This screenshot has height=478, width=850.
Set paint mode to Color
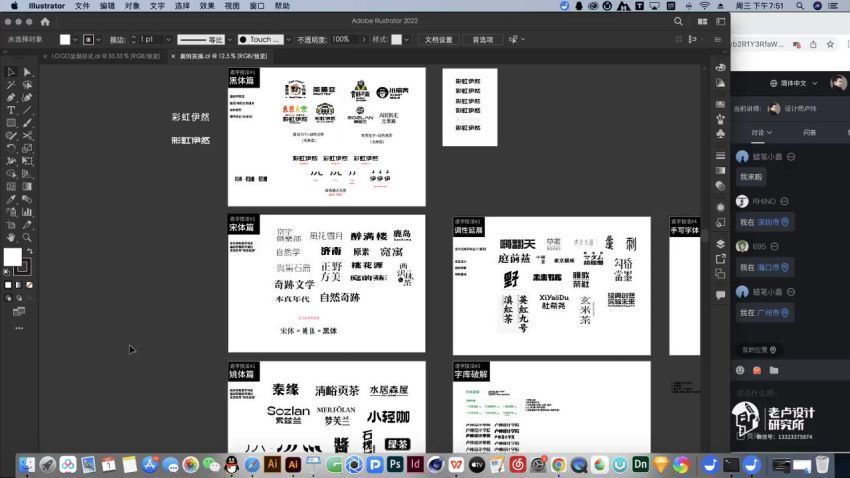click(x=8, y=285)
